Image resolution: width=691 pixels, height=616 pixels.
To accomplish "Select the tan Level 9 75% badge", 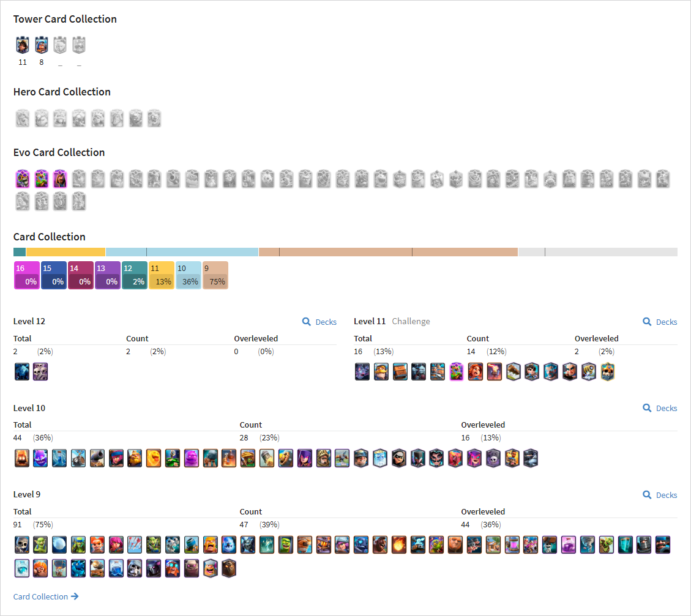I will (x=215, y=275).
